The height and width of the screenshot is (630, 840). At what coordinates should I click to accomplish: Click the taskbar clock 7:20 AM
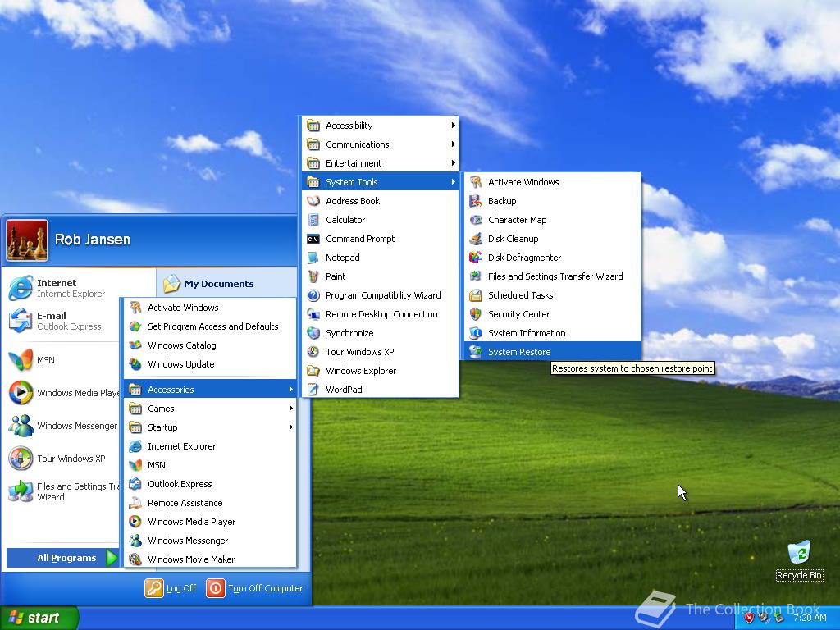click(x=810, y=619)
